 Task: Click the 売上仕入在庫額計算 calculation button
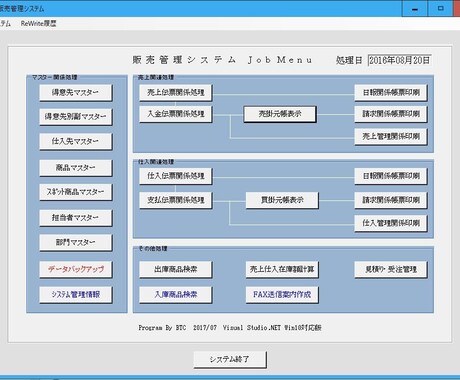(282, 269)
